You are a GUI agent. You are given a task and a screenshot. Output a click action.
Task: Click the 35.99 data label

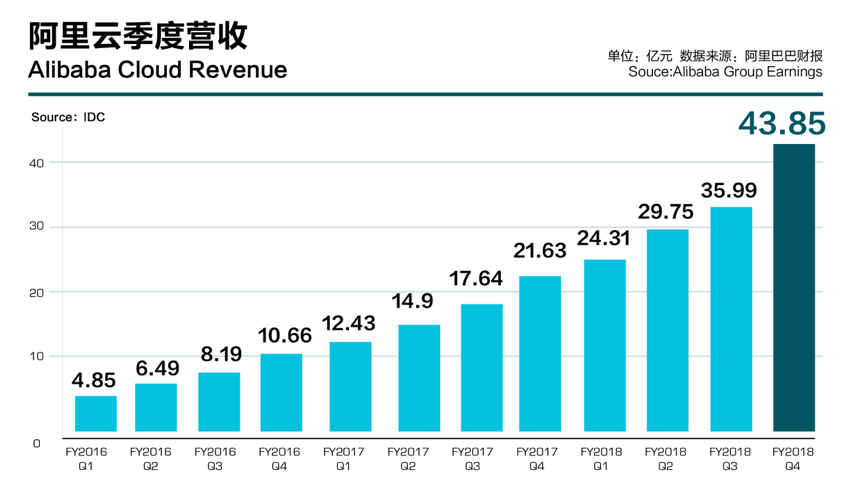[x=729, y=191]
